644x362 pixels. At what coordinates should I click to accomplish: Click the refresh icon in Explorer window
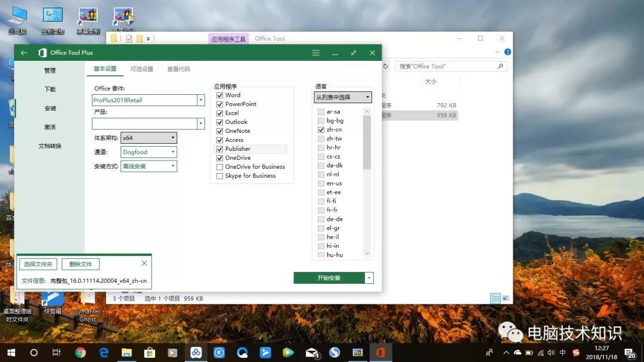386,66
